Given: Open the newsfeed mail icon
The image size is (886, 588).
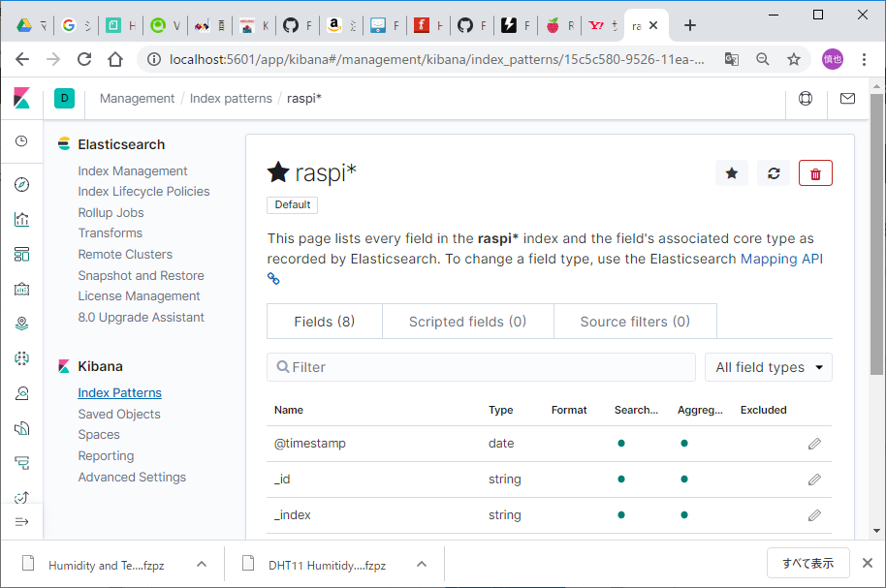Looking at the screenshot, I should click(847, 98).
